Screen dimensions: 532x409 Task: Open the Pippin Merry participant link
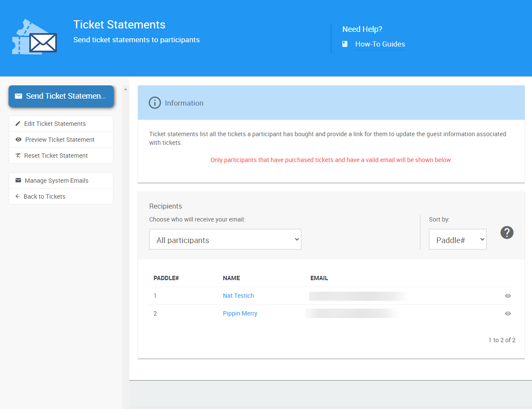240,314
